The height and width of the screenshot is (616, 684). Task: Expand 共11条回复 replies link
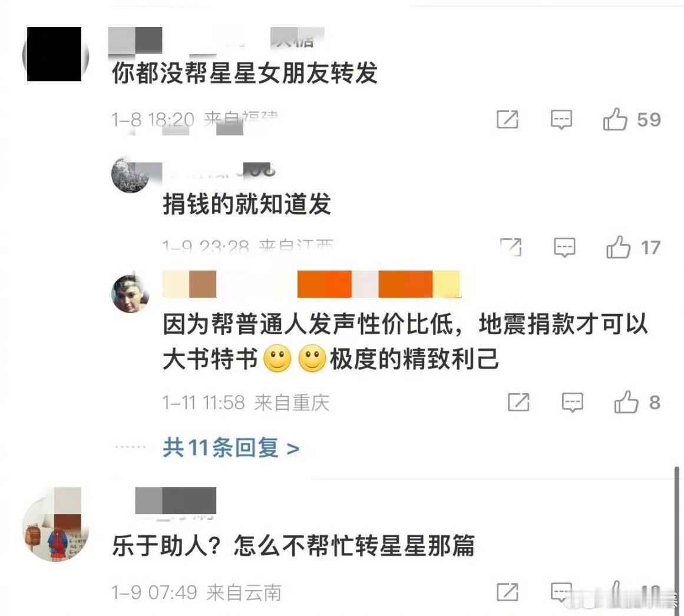pyautogui.click(x=231, y=447)
